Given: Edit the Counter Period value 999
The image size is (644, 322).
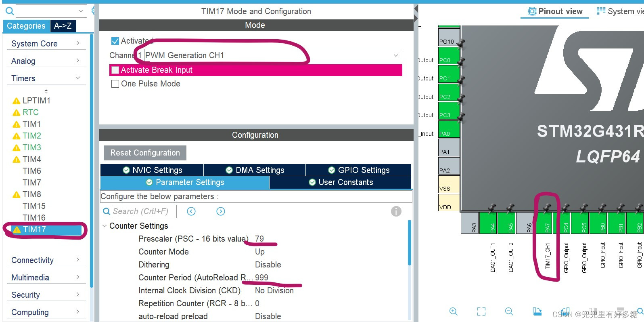Looking at the screenshot, I should click(261, 278).
